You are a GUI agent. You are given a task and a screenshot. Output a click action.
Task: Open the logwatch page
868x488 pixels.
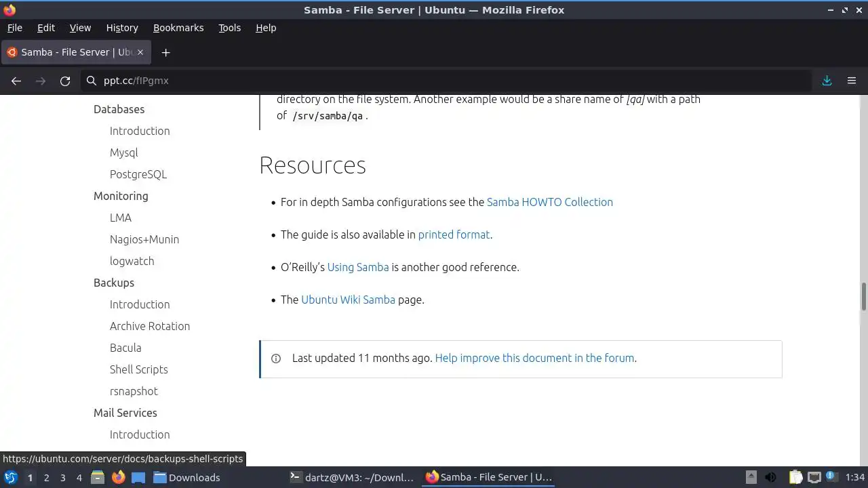click(x=132, y=261)
